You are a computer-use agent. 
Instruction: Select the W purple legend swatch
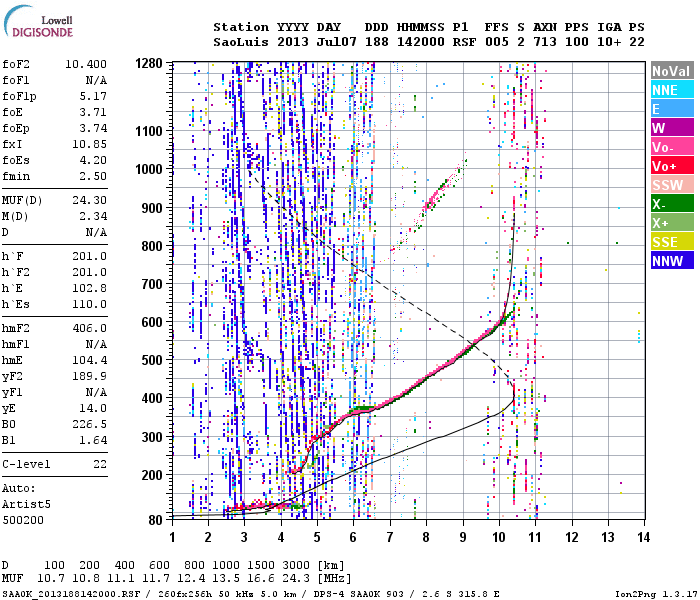[672, 128]
